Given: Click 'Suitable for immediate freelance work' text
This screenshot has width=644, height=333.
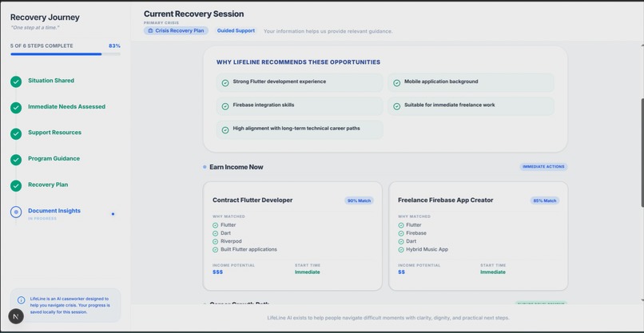Looking at the screenshot, I should [449, 105].
